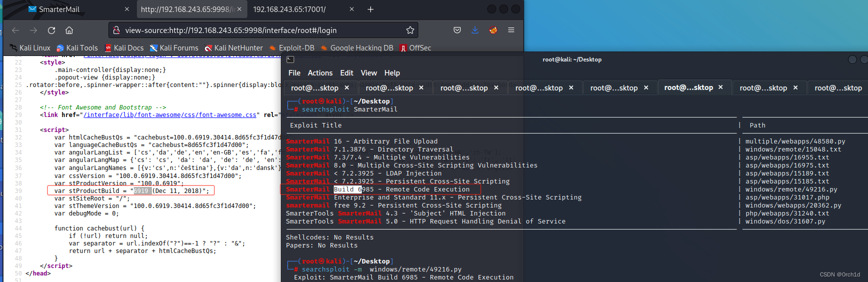
Task: Go back in Firefox history
Action: coord(15,30)
